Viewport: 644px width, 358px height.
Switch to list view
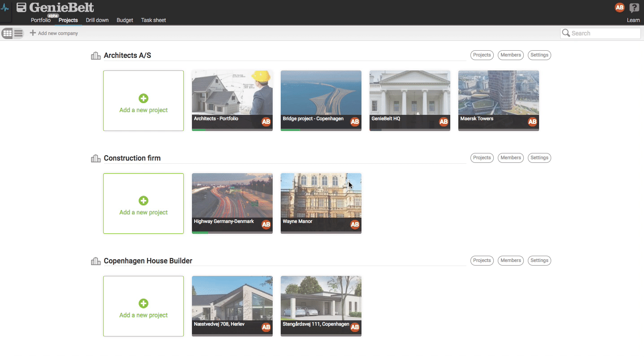point(18,33)
